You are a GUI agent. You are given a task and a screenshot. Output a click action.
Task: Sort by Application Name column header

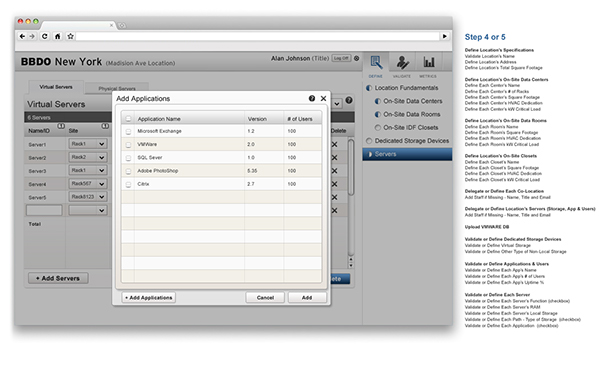point(159,119)
